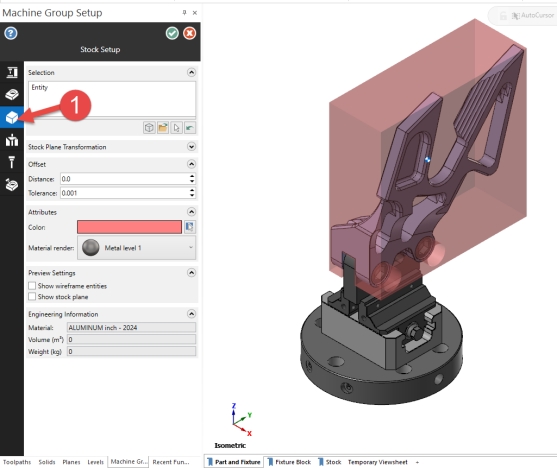Click the lock icon next to AutoCursor
557x468 pixels.
click(x=503, y=16)
